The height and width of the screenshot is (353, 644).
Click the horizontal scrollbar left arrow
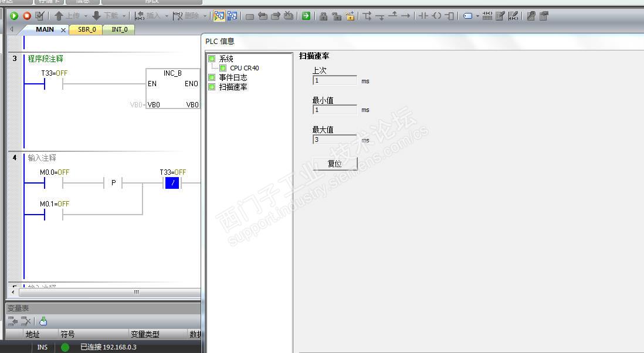(13, 292)
